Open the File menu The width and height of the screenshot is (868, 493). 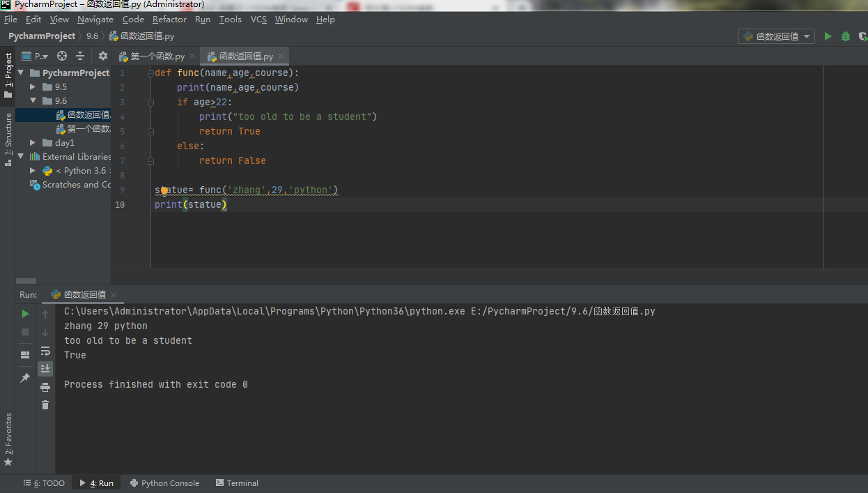coord(10,20)
